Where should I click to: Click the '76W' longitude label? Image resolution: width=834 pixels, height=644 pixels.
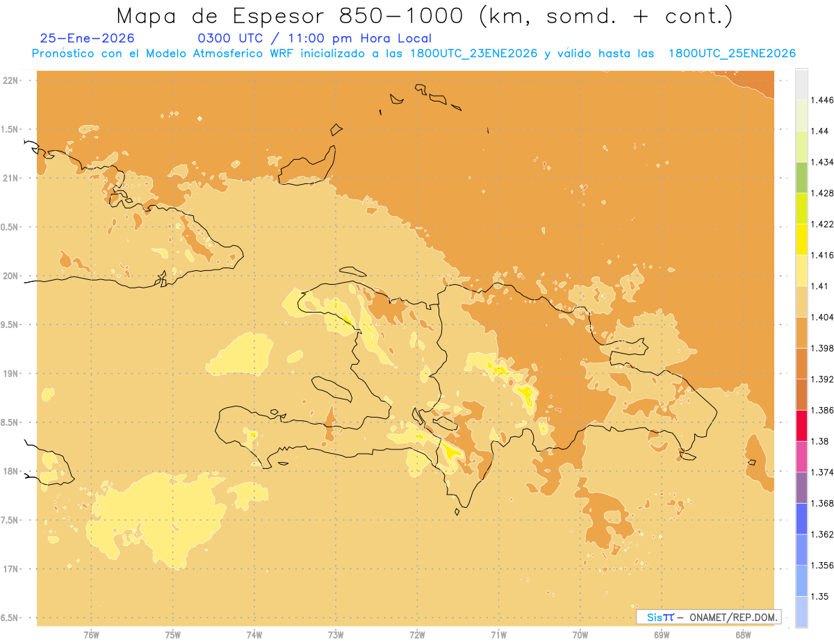(x=91, y=635)
